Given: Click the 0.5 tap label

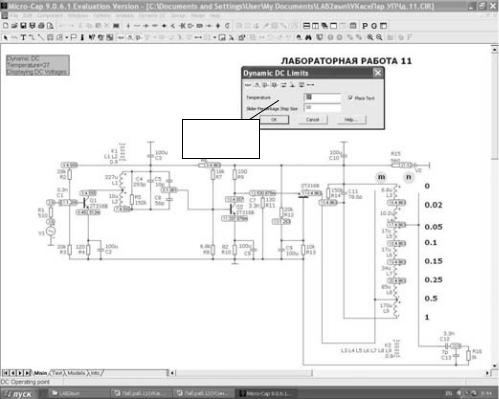Looking at the screenshot, I should click(431, 298).
